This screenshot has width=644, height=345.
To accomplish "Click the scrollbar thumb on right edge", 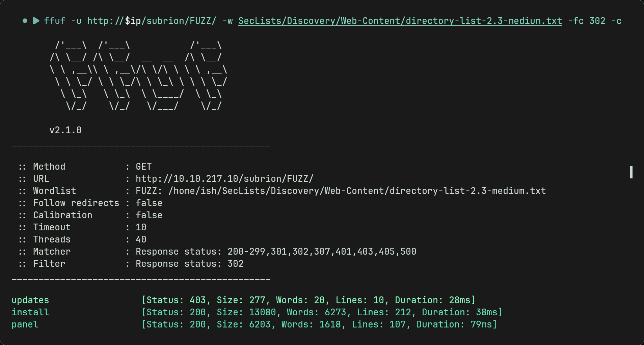I will (x=631, y=172).
